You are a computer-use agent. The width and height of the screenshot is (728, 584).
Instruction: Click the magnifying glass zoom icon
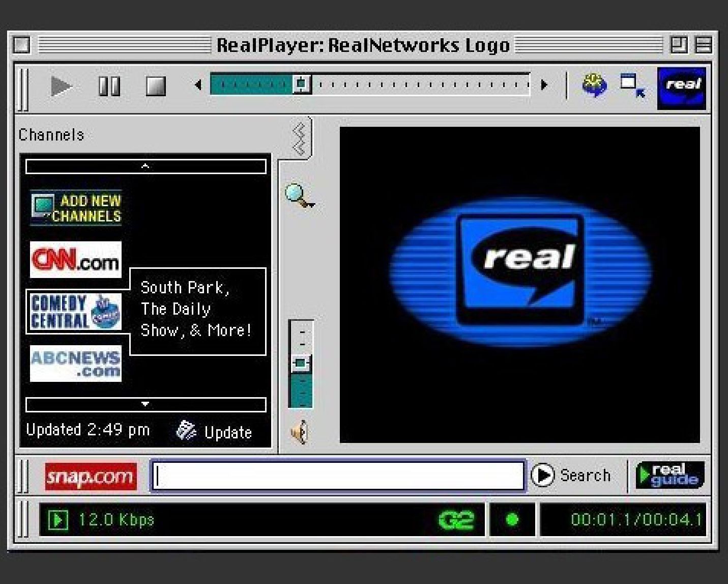click(299, 196)
